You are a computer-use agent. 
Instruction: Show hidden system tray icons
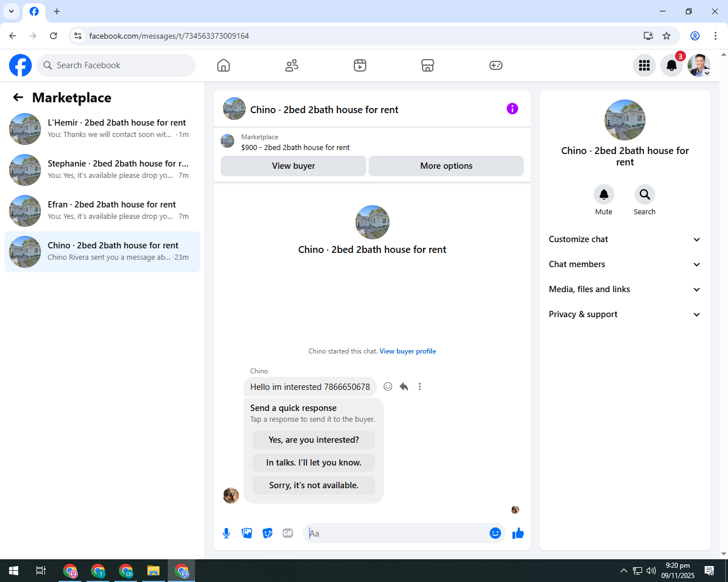click(624, 571)
